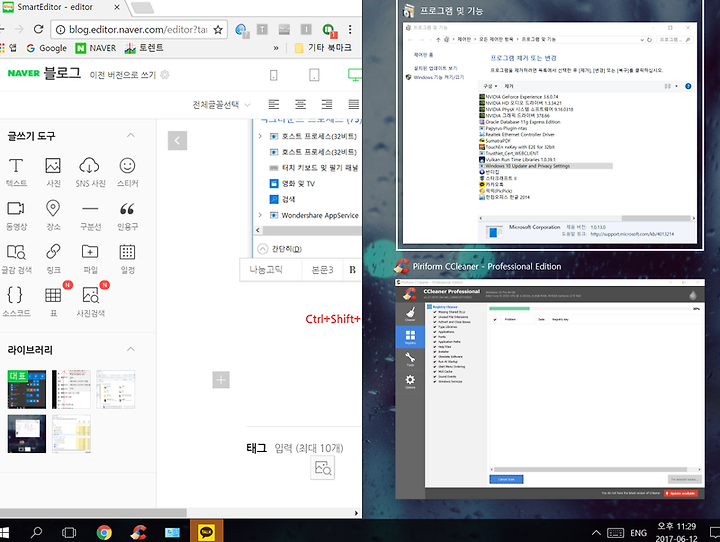Screen dimensions: 720x542
Task: Switch to green desktop monitor preview
Action: [355, 75]
